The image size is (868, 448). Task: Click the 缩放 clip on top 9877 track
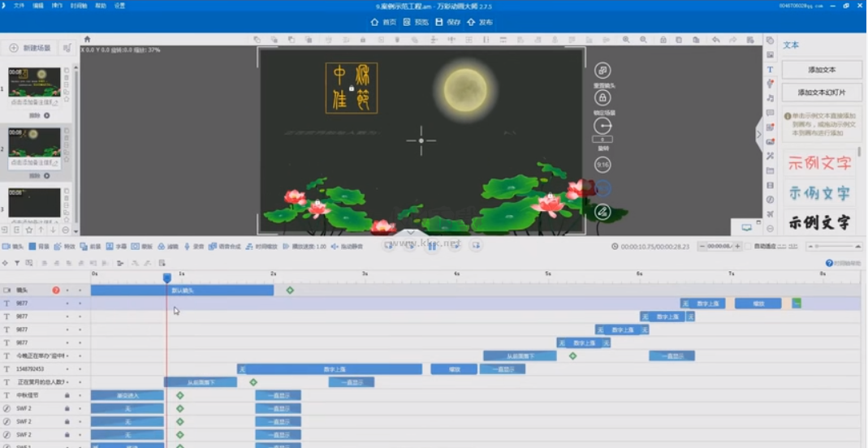click(x=758, y=304)
